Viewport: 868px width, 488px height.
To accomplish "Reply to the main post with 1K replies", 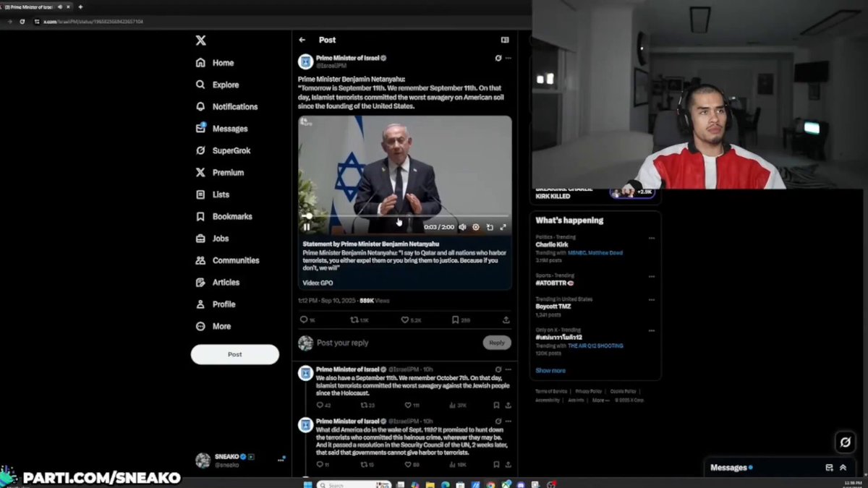I will [x=307, y=320].
